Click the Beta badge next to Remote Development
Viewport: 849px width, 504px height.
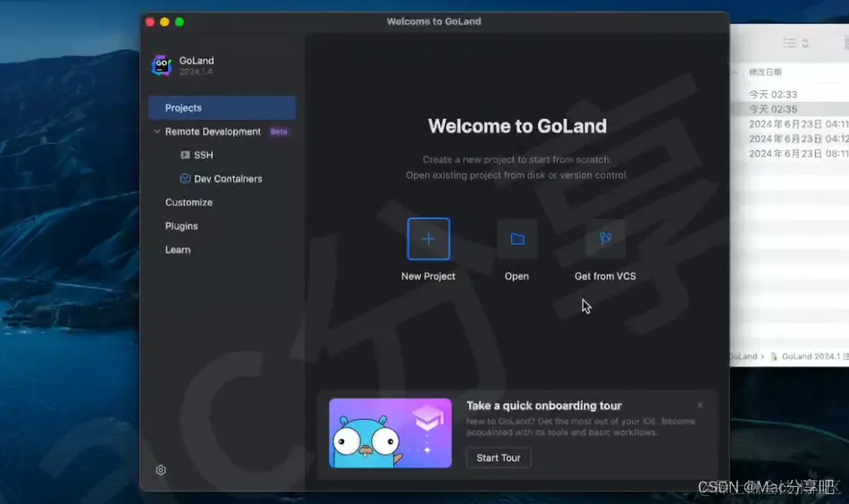coord(279,131)
